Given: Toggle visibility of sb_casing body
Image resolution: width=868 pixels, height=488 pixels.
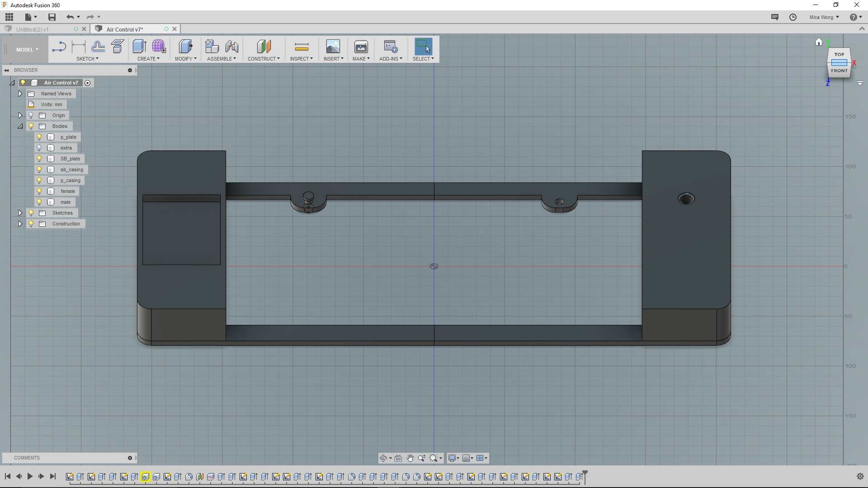Looking at the screenshot, I should [39, 169].
